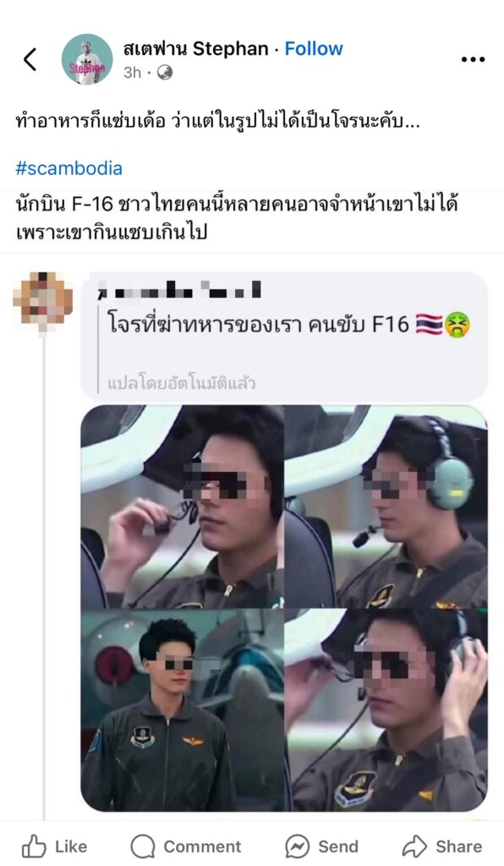Tap the Comment speech bubble icon

click(x=142, y=846)
